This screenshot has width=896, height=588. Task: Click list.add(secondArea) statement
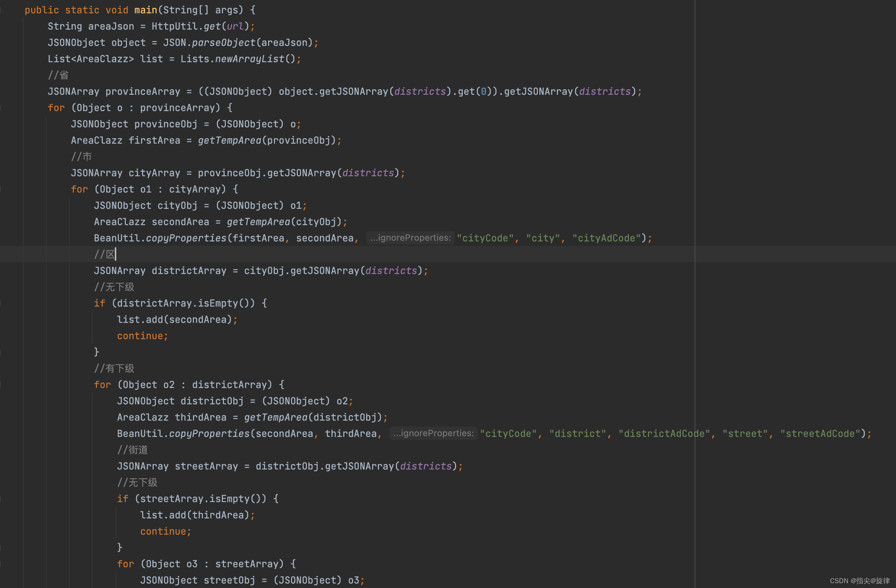(x=174, y=320)
